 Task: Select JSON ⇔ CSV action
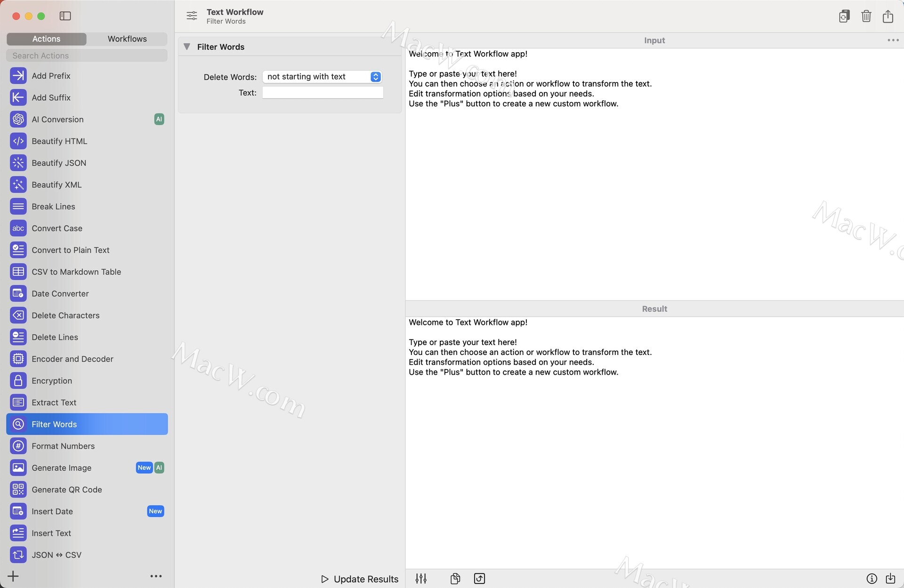(x=87, y=555)
